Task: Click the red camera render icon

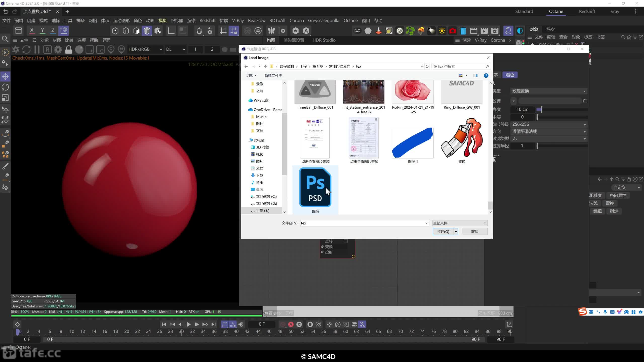Action: [452, 31]
